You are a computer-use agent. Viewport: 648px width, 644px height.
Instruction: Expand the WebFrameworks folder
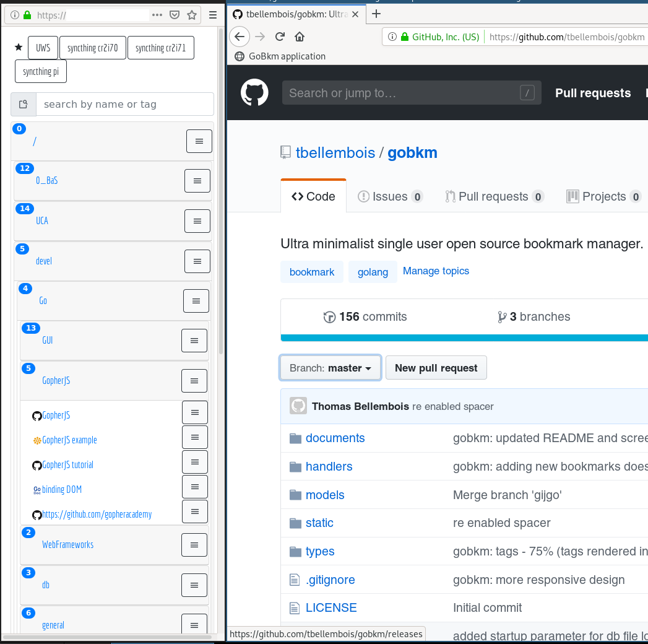[x=68, y=544]
